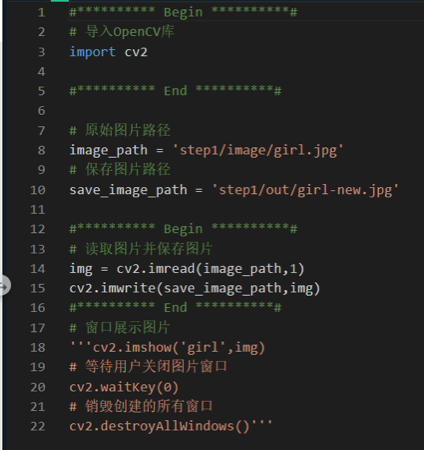Click the first Begin comment line

click(x=183, y=13)
